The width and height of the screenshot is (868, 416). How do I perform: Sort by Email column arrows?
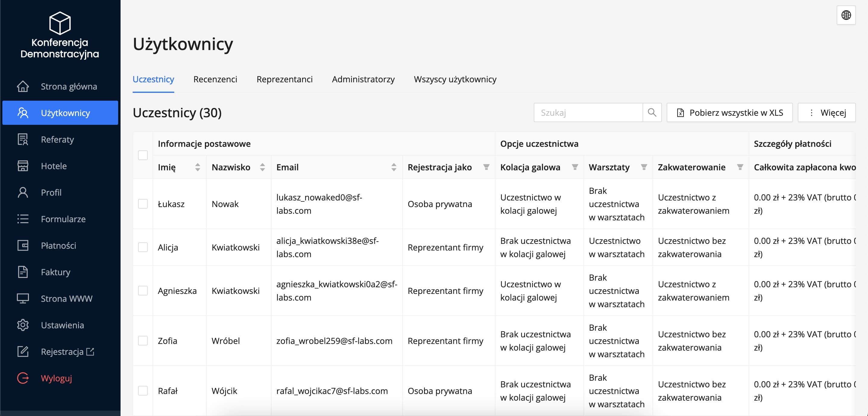click(394, 167)
